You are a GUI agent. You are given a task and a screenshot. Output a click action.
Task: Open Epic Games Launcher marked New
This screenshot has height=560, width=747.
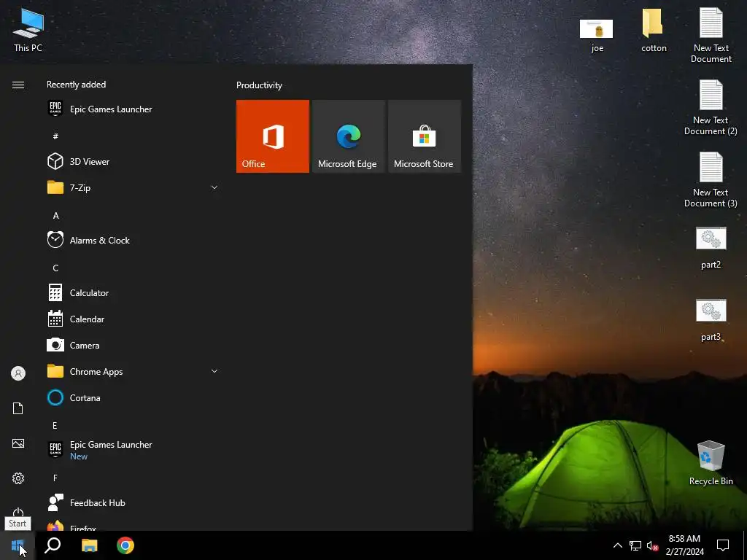[133, 449]
